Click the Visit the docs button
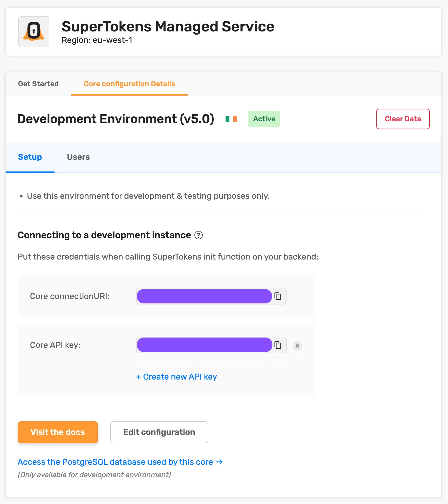The height and width of the screenshot is (504, 448). coord(58,432)
